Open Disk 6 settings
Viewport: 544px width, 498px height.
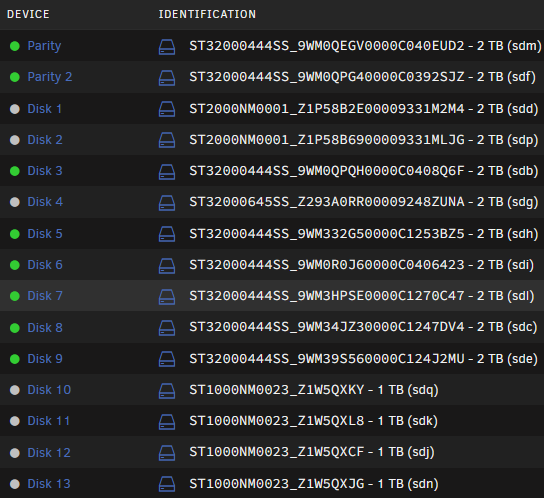45,265
